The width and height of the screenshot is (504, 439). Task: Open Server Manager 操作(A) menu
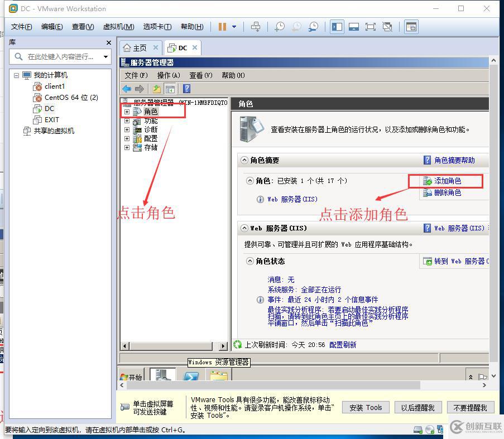(x=169, y=75)
